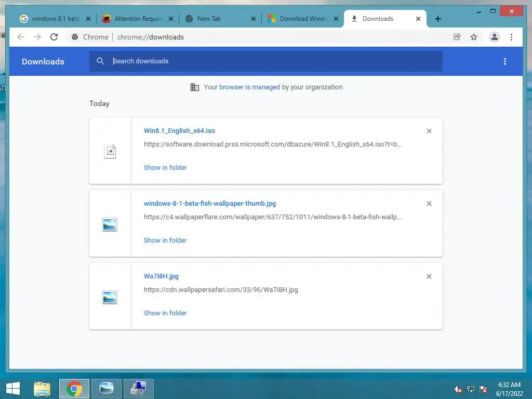
Task: Reload the downloads page
Action: tap(54, 37)
